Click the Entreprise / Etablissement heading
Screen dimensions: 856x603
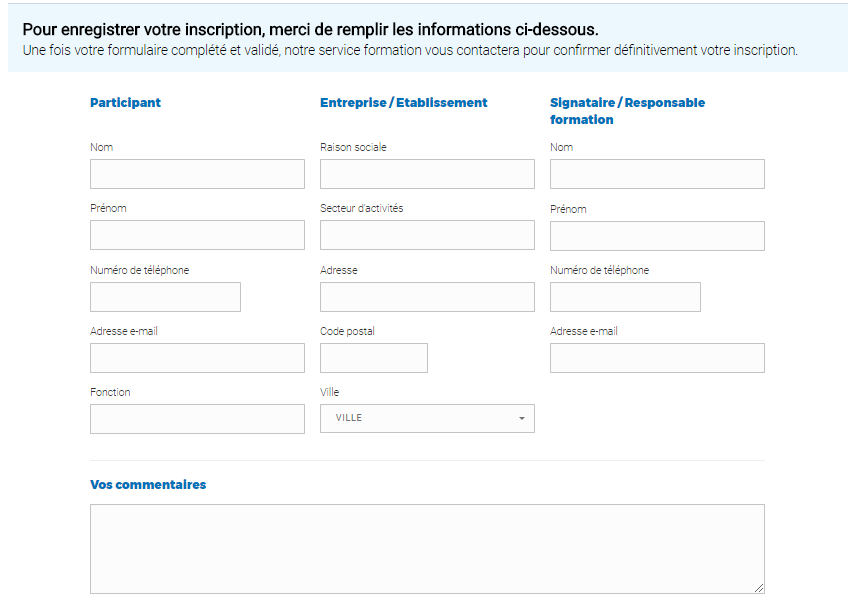click(403, 103)
